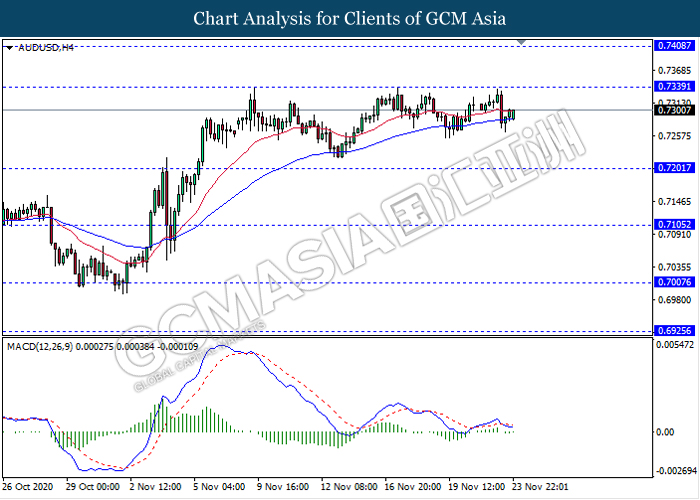700x500 pixels.
Task: Click the current price label 0.73007
Action: pyautogui.click(x=674, y=110)
